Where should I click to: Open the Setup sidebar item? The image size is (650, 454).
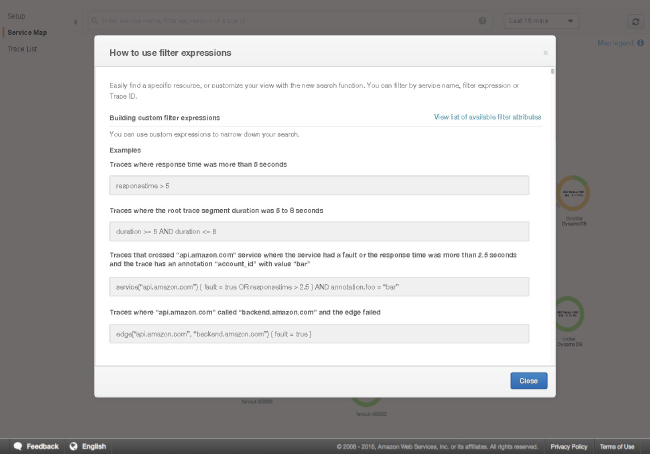17,16
